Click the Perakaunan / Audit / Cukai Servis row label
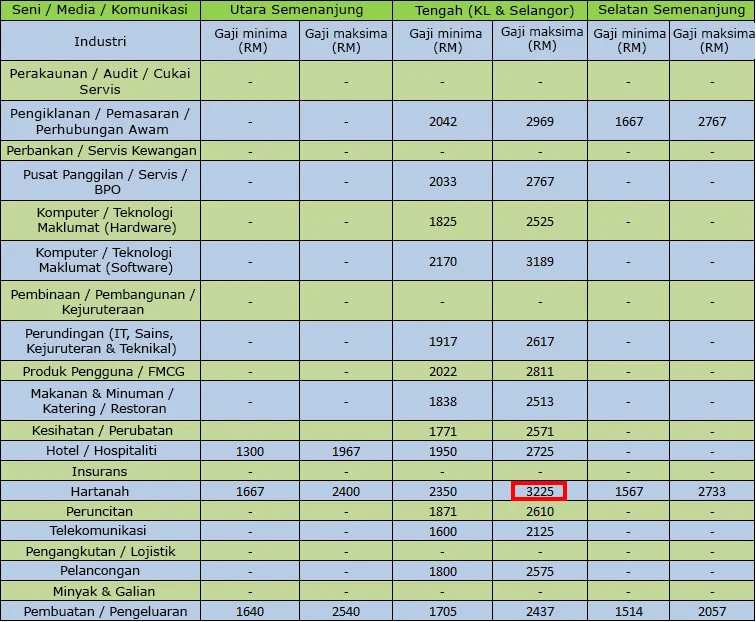 100,81
